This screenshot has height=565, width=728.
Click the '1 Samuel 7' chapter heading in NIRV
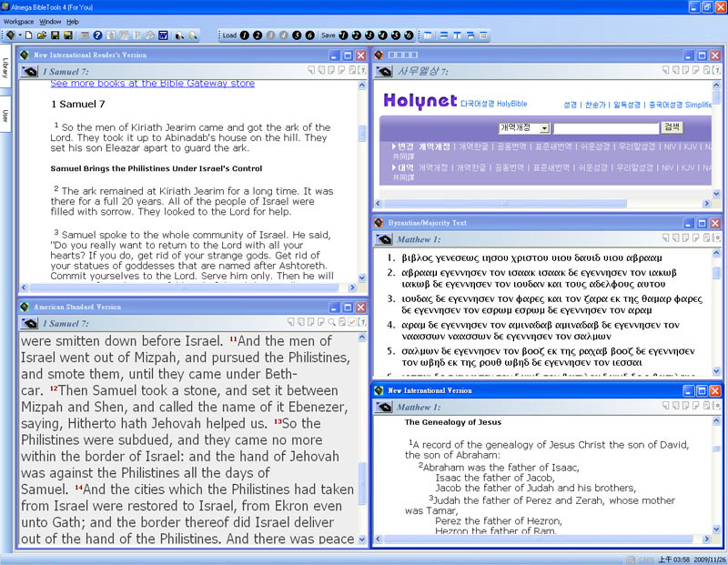78,104
